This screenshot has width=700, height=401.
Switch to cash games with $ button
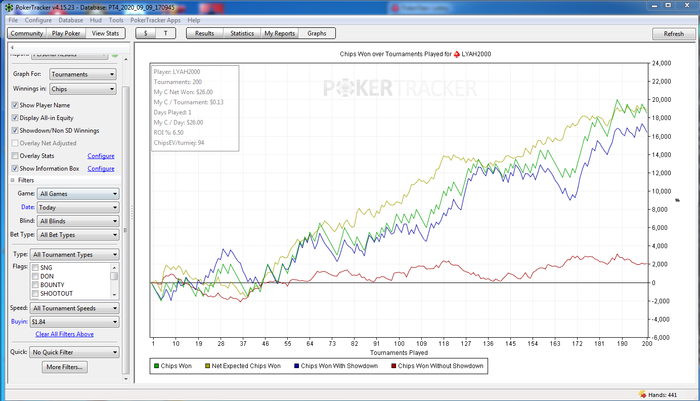click(147, 33)
